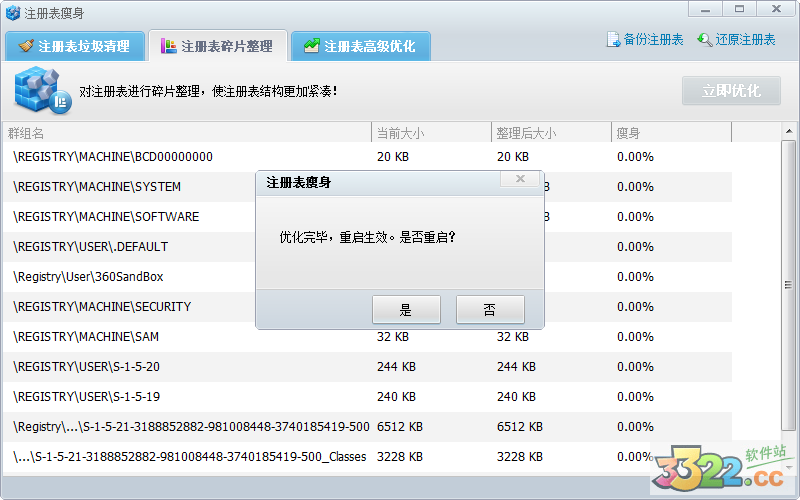The height and width of the screenshot is (500, 800).
Task: Select row \REGISTRY\MACHINE\SYSTEM
Action: coord(367,187)
